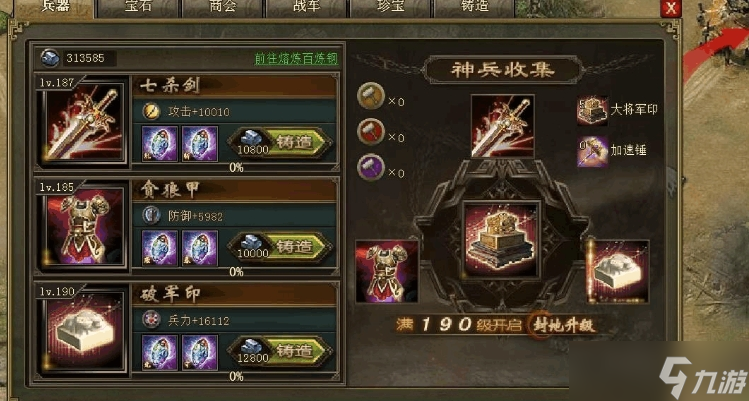Screen dimensions: 749x401
Task: Forge 七杀剑 with 铸造 button costing 10800
Action: pyautogui.click(x=282, y=143)
